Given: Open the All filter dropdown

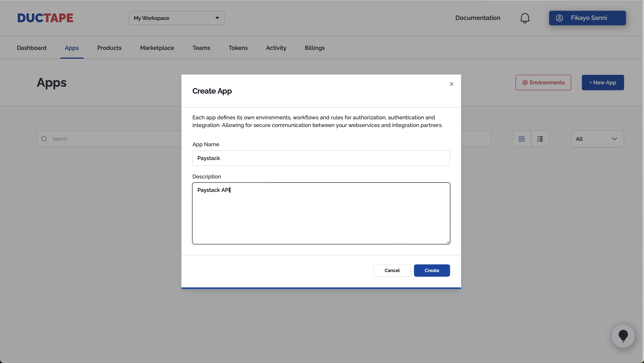Looking at the screenshot, I should [x=597, y=139].
